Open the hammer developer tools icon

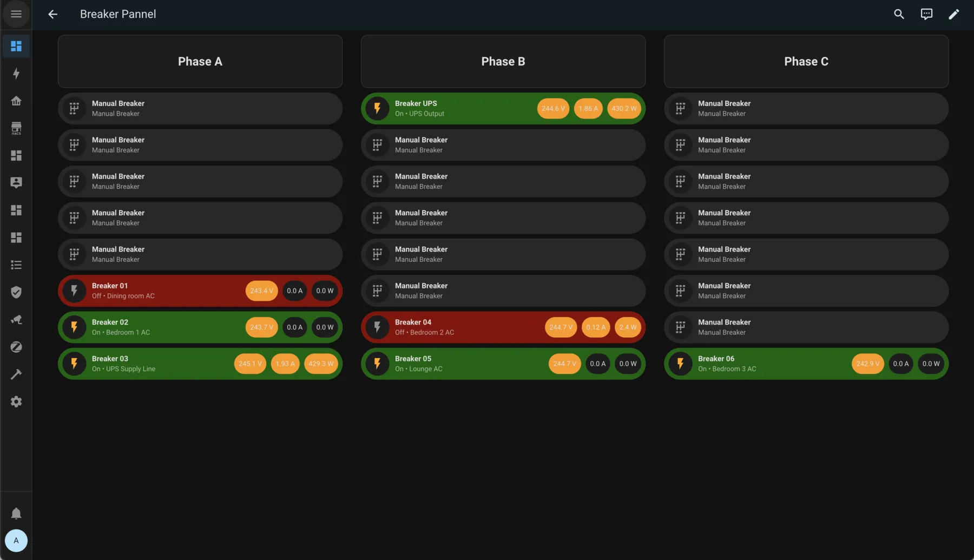point(16,374)
